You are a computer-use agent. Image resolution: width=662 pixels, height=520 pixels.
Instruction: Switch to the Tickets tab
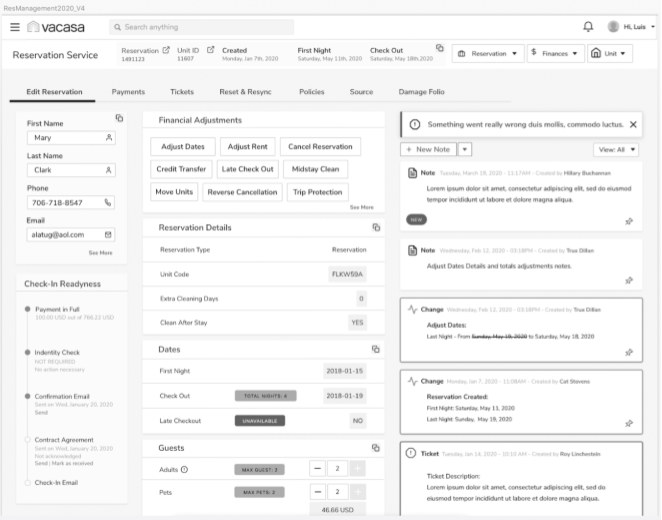[x=182, y=92]
